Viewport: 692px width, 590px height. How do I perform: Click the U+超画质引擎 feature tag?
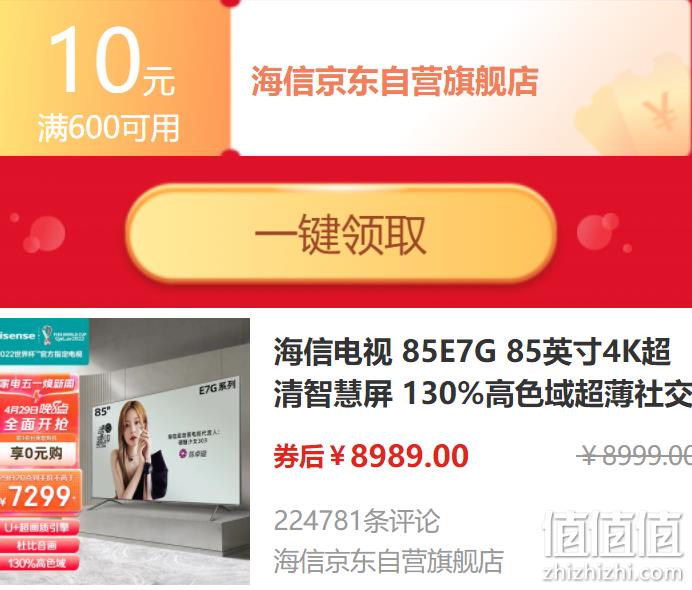point(39,527)
